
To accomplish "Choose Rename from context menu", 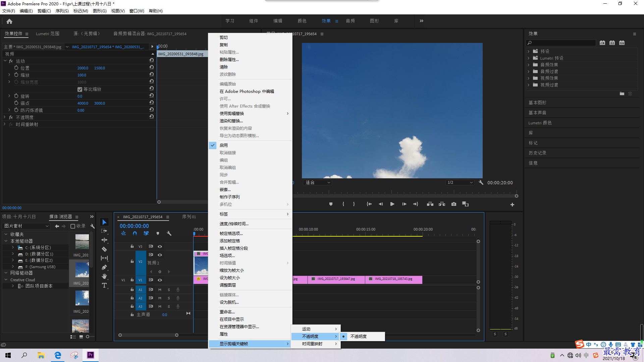I will [x=227, y=312].
